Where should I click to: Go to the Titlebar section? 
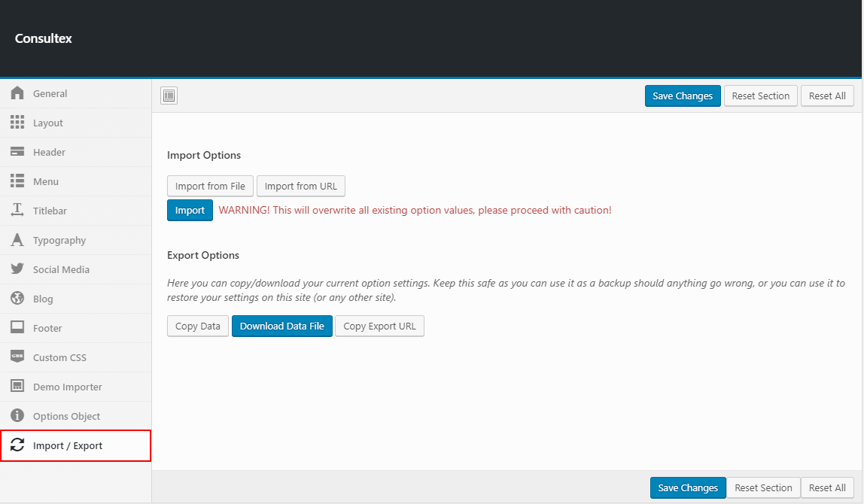click(x=50, y=211)
